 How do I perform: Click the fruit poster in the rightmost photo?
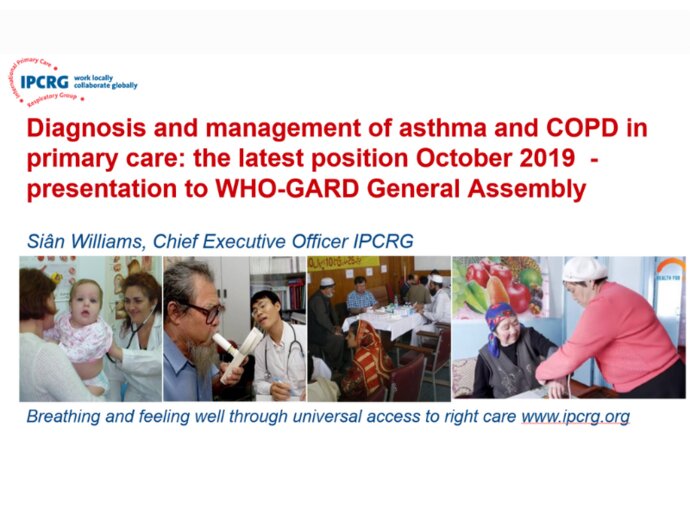click(x=501, y=286)
